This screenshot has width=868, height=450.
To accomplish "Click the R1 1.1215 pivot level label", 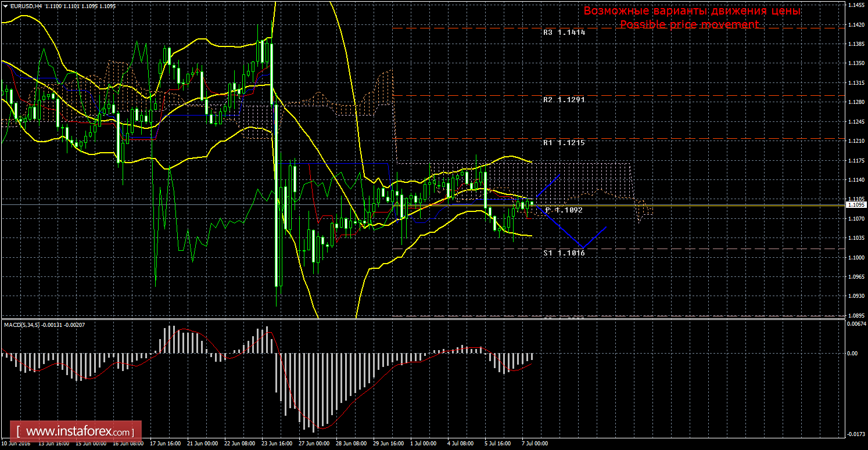I will [564, 142].
